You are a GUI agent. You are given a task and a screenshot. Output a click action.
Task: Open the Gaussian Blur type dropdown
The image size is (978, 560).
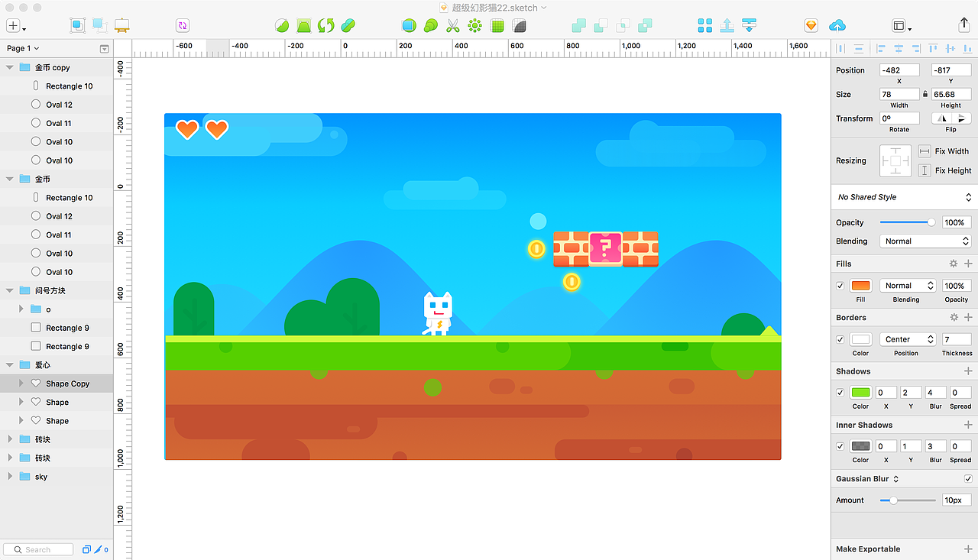coord(868,479)
